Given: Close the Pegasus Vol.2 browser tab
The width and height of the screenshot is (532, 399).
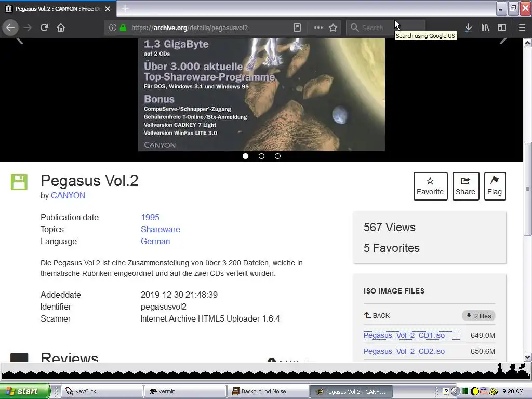Looking at the screenshot, I should (x=108, y=9).
